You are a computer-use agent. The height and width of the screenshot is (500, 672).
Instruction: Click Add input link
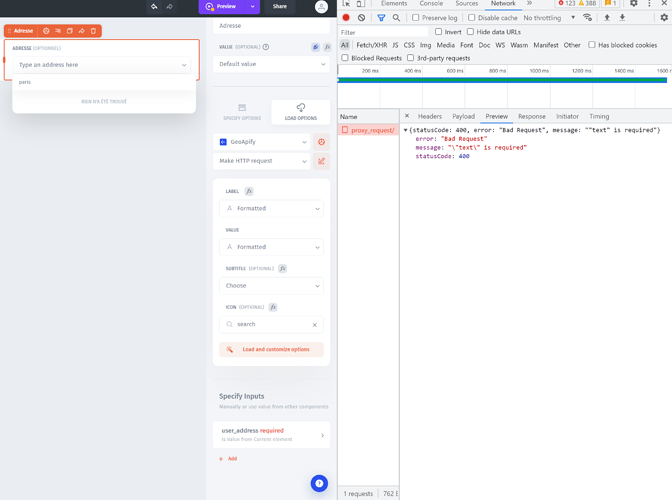pyautogui.click(x=228, y=459)
